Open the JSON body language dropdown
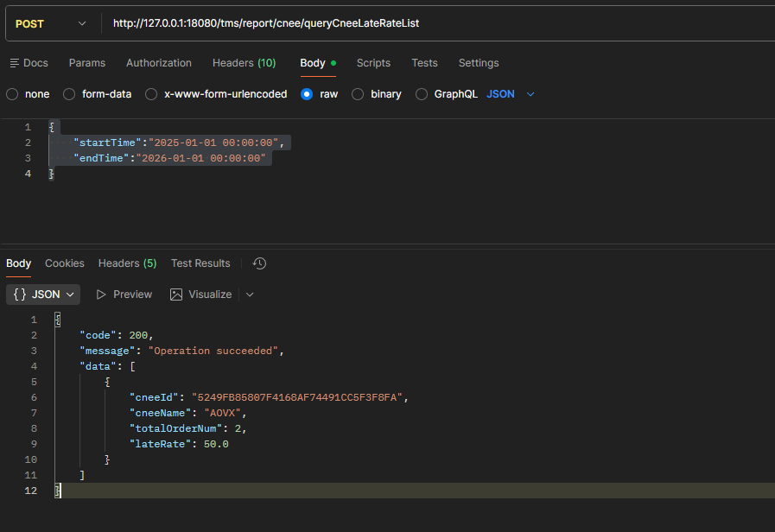Viewport: 775px width, 532px height. click(511, 94)
